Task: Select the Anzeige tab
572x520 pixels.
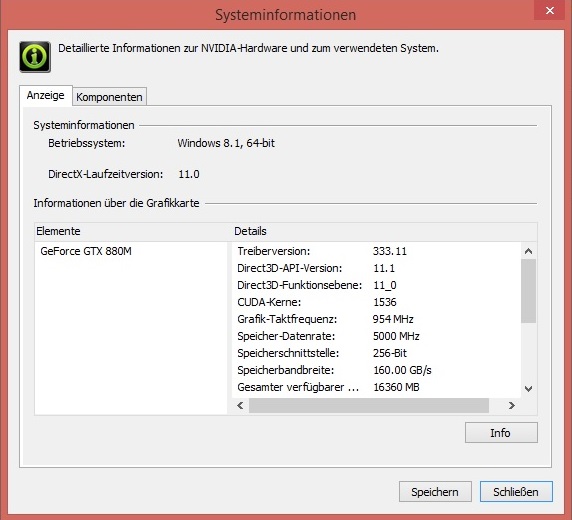Action: pos(46,96)
